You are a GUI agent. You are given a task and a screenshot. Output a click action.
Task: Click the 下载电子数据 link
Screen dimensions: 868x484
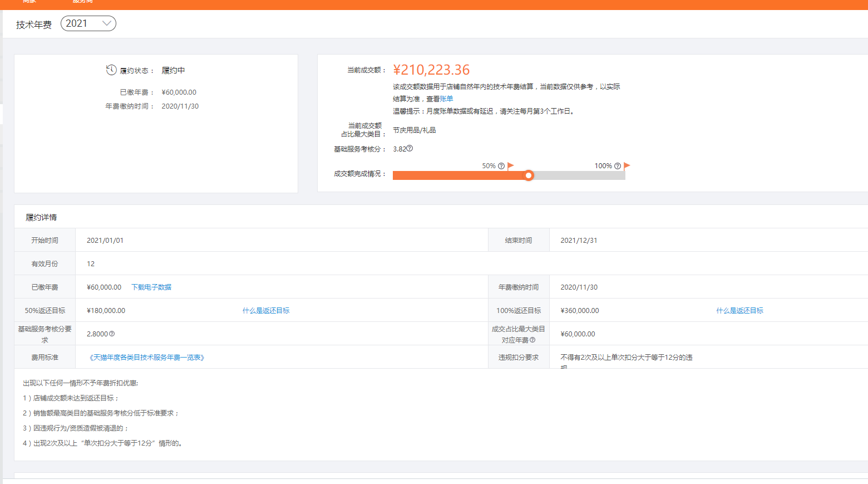(x=151, y=287)
